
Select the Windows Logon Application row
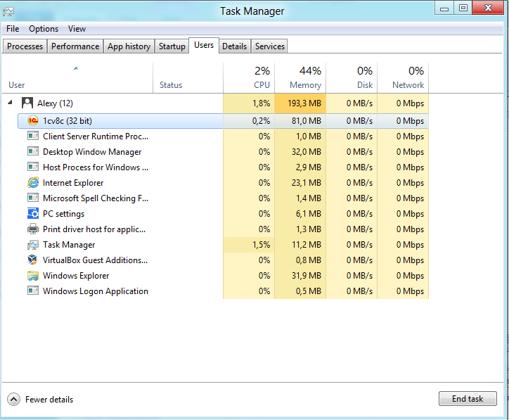tap(223, 291)
